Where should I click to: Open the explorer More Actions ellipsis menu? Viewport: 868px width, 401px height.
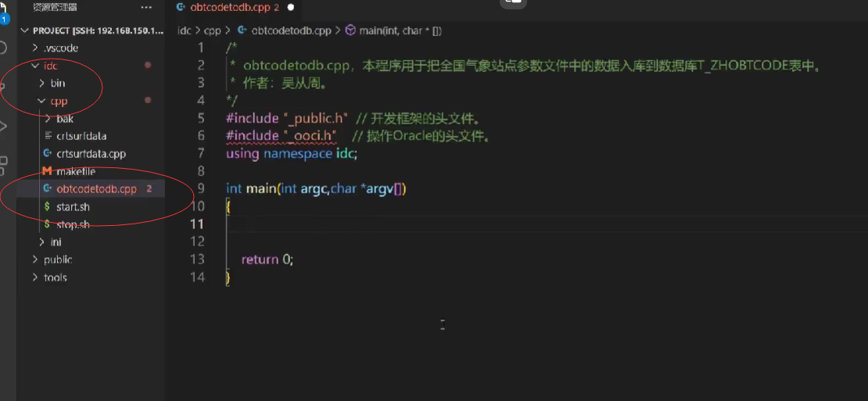click(146, 8)
